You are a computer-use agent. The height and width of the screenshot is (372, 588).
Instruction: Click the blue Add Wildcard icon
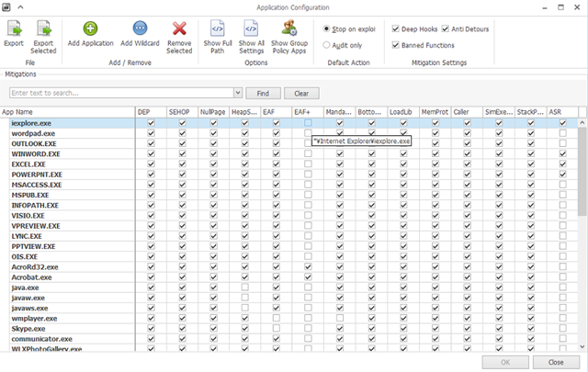click(x=140, y=28)
